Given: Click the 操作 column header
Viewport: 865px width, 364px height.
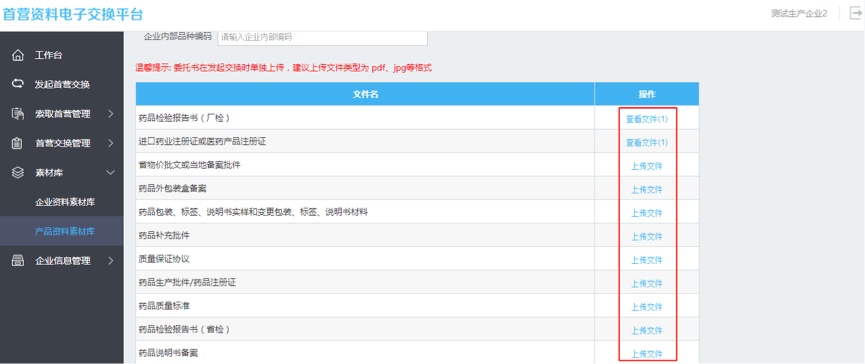Looking at the screenshot, I should 647,94.
